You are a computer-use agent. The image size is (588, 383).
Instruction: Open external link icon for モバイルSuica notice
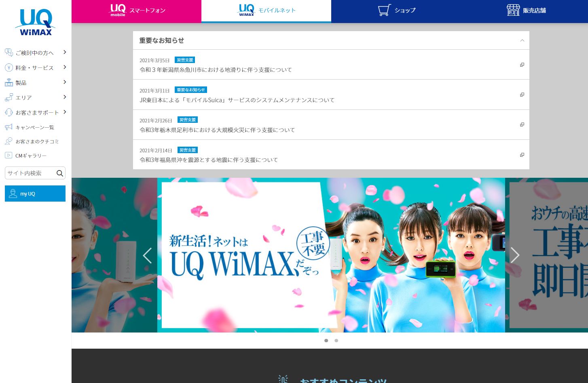tap(522, 95)
